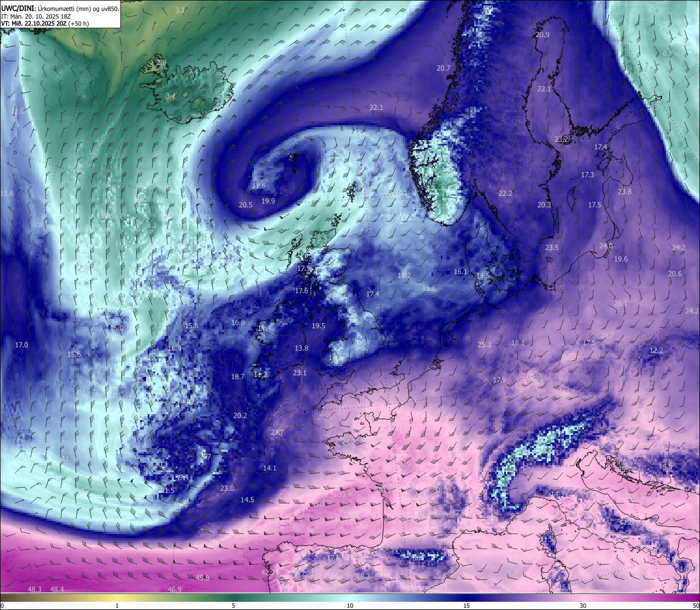Image resolution: width=700 pixels, height=610 pixels.
Task: Click the color scale tick label 15
Action: click(x=466, y=606)
